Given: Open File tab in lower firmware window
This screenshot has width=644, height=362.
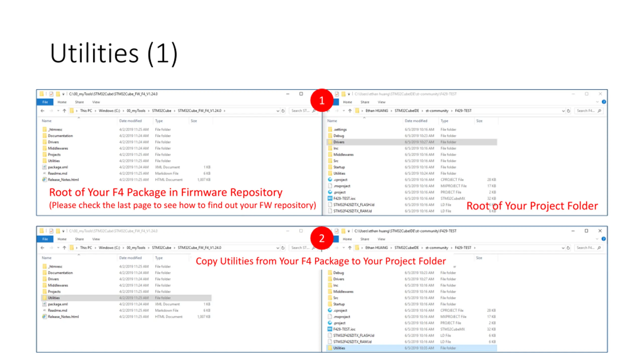Looking at the screenshot, I should [x=45, y=239].
